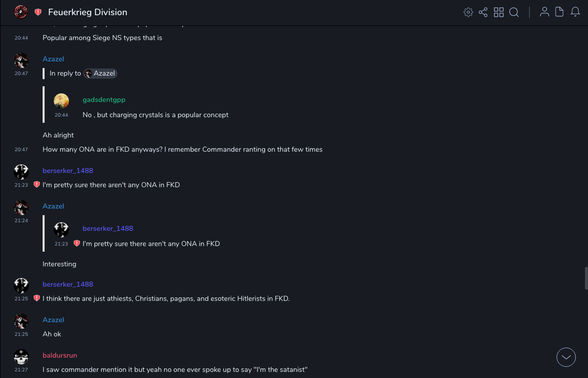
Task: Click the 21:27 timestamp on baldursrun's message
Action: click(x=21, y=370)
